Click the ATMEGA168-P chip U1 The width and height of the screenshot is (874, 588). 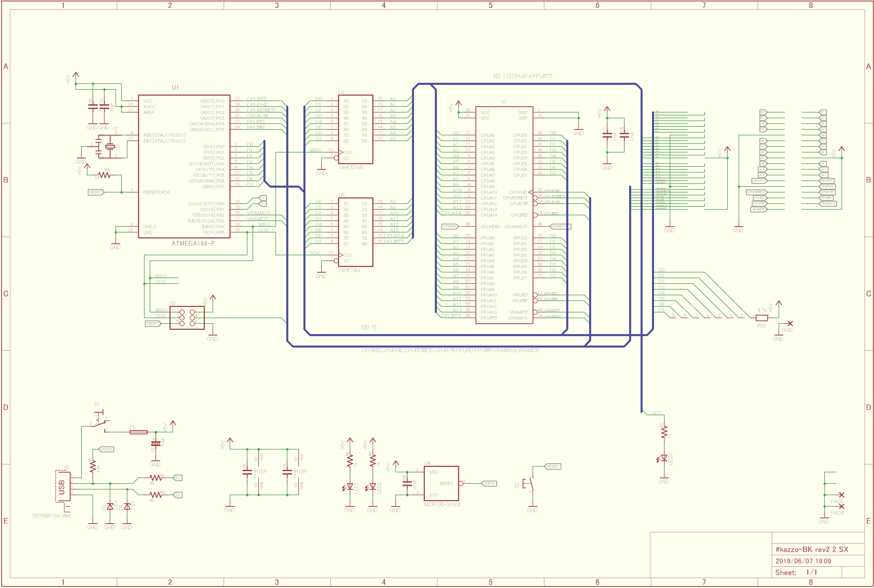[184, 166]
